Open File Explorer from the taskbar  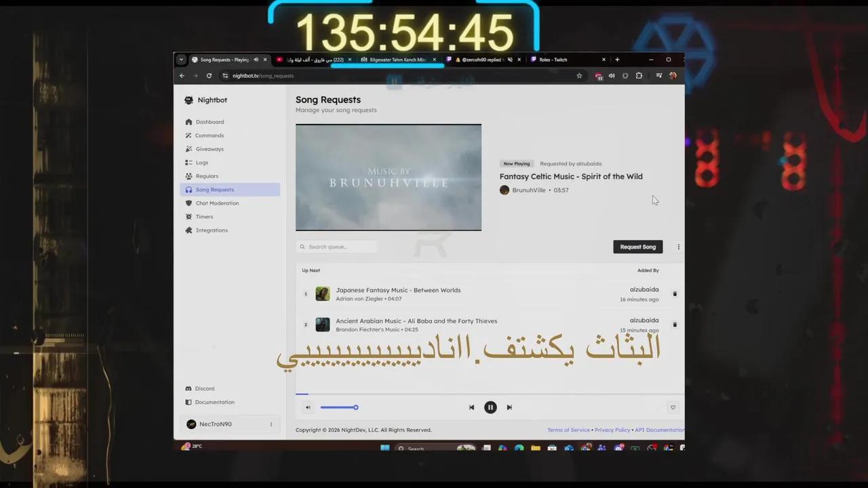[536, 448]
